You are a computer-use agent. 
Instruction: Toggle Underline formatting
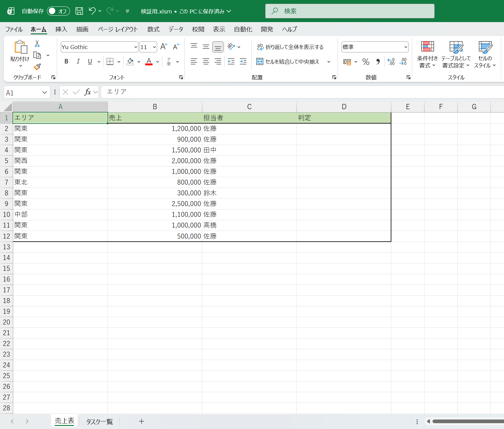(x=90, y=62)
